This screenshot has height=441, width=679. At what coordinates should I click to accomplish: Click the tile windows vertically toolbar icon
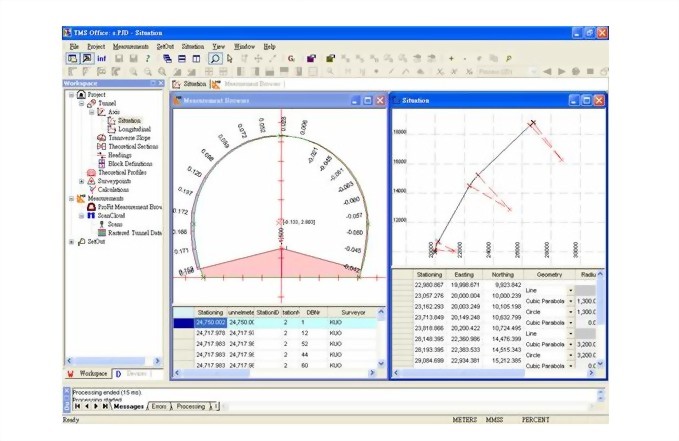196,58
